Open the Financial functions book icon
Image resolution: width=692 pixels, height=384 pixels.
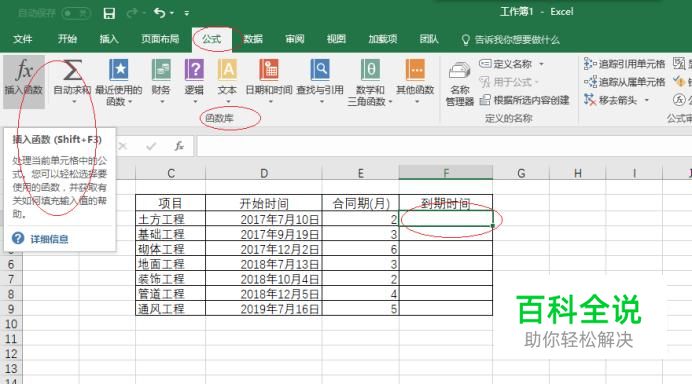161,71
